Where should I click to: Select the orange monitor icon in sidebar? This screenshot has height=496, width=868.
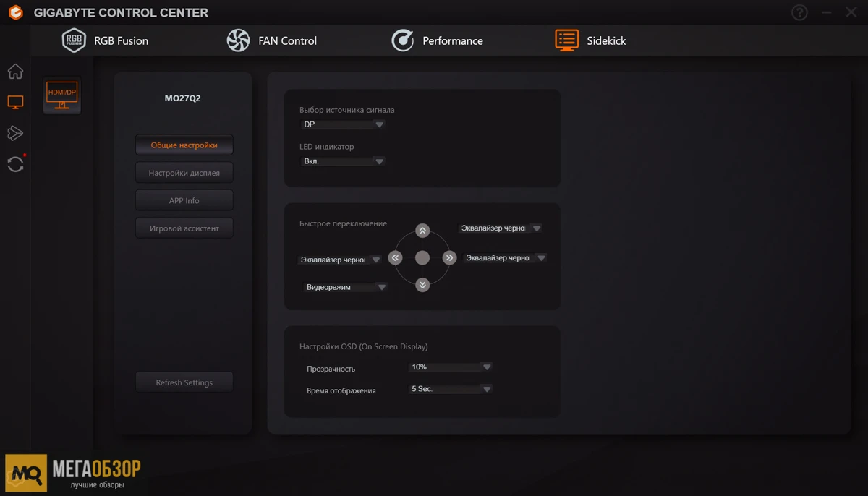(x=15, y=103)
